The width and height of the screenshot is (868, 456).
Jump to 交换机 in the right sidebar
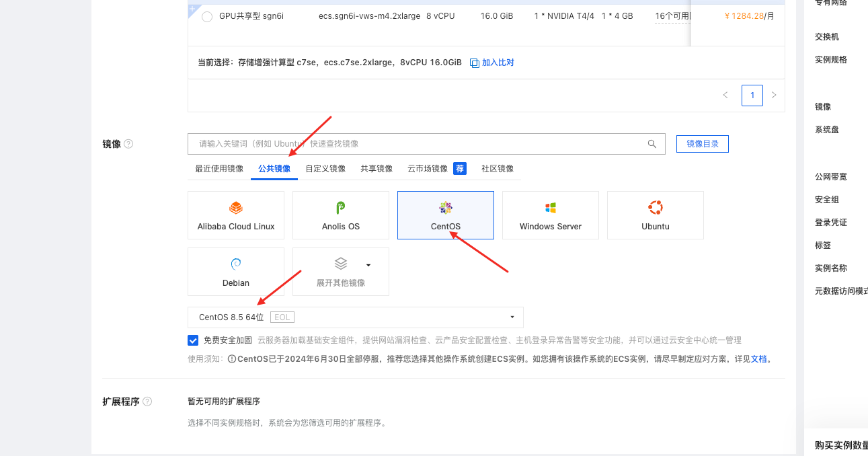[827, 37]
